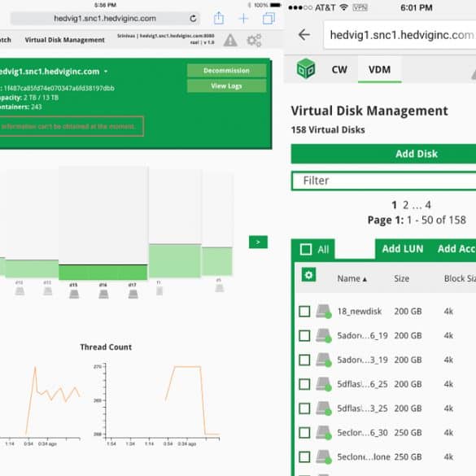The height and width of the screenshot is (476, 476).
Task: Open settings gears icon in left header
Action: (x=255, y=41)
